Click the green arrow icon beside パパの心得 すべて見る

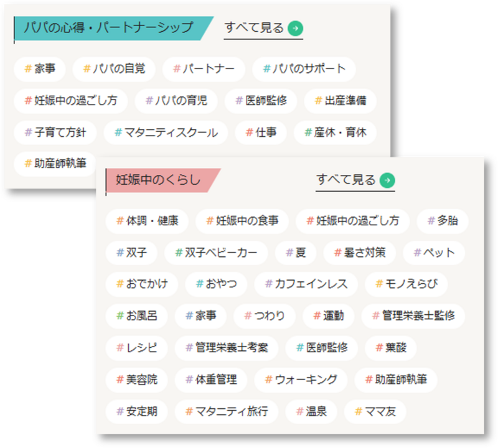[296, 28]
